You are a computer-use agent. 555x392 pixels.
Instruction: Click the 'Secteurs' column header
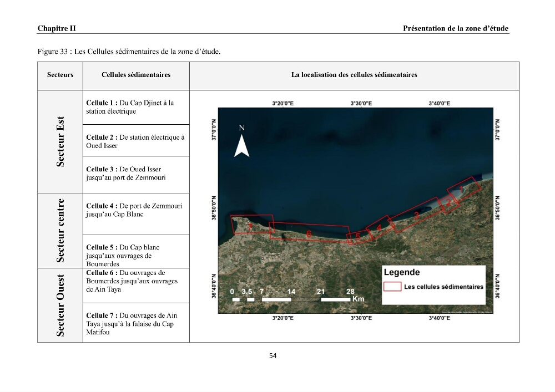60,75
